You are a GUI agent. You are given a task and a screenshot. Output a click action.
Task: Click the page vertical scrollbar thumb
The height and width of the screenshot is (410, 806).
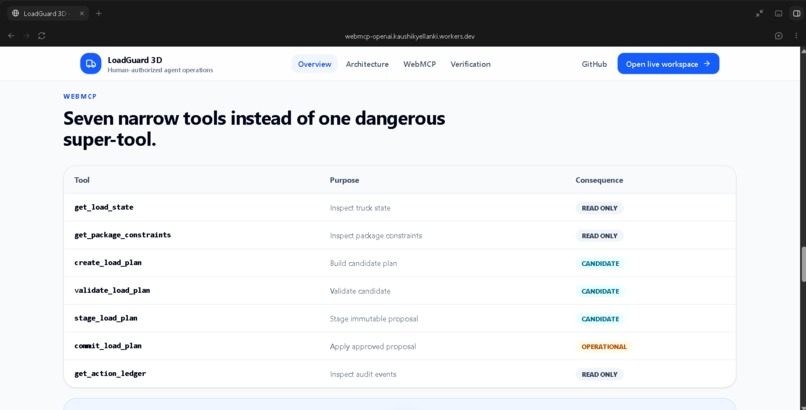click(802, 265)
